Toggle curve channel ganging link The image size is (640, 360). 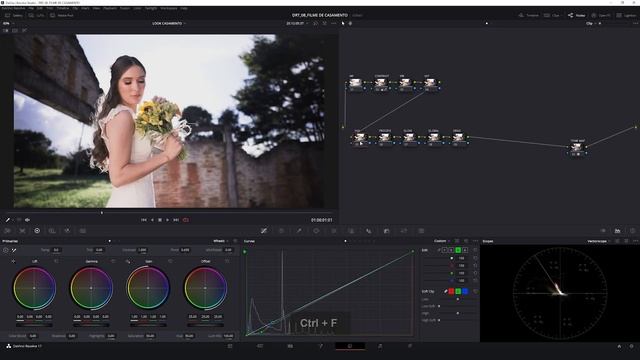439,250
